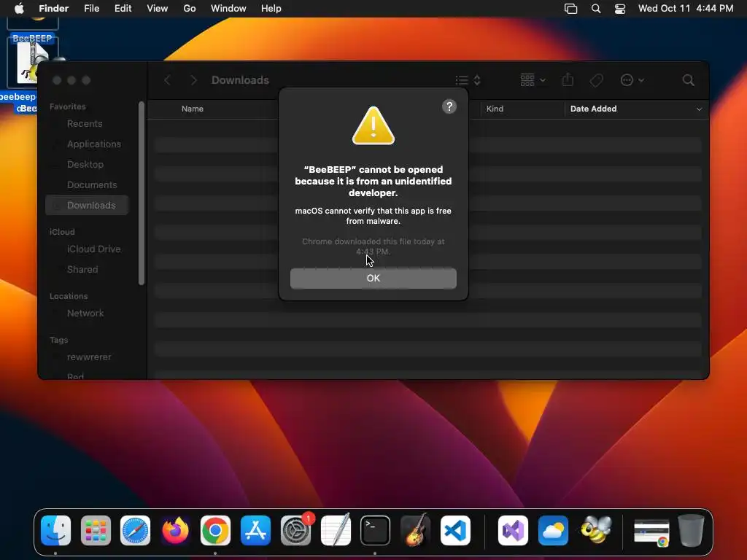Open Spotlight search in menu bar
Image resolution: width=747 pixels, height=560 pixels.
point(595,9)
